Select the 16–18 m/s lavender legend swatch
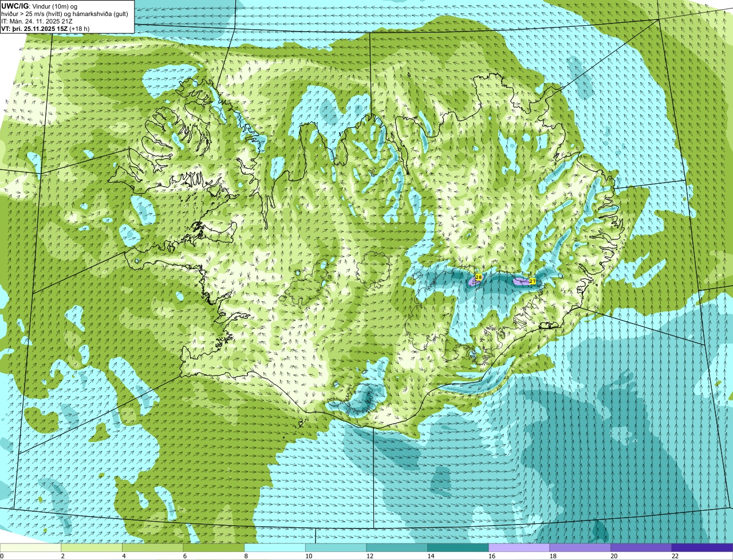 click(519, 547)
